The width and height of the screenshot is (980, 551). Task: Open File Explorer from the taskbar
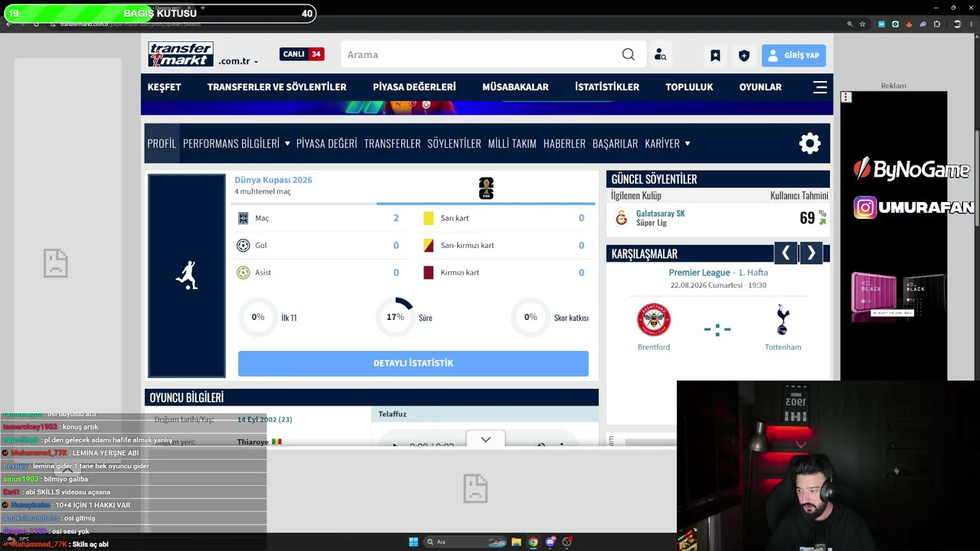(x=516, y=542)
